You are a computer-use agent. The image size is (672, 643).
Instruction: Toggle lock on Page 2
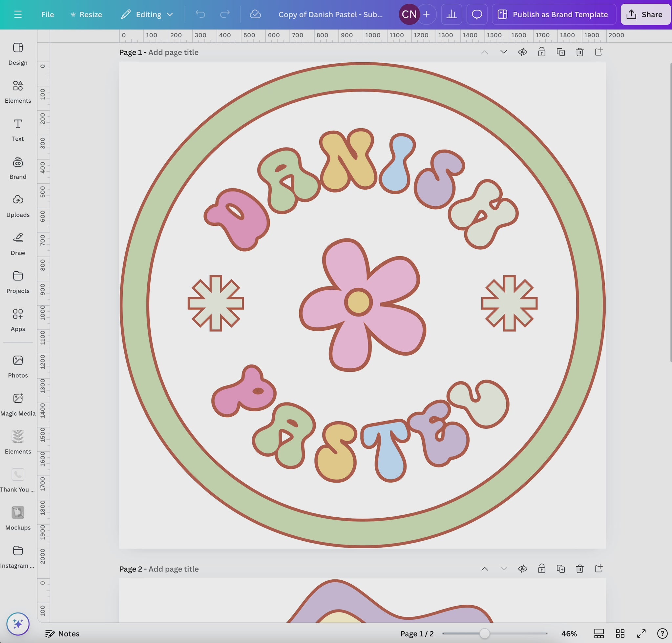coord(541,569)
